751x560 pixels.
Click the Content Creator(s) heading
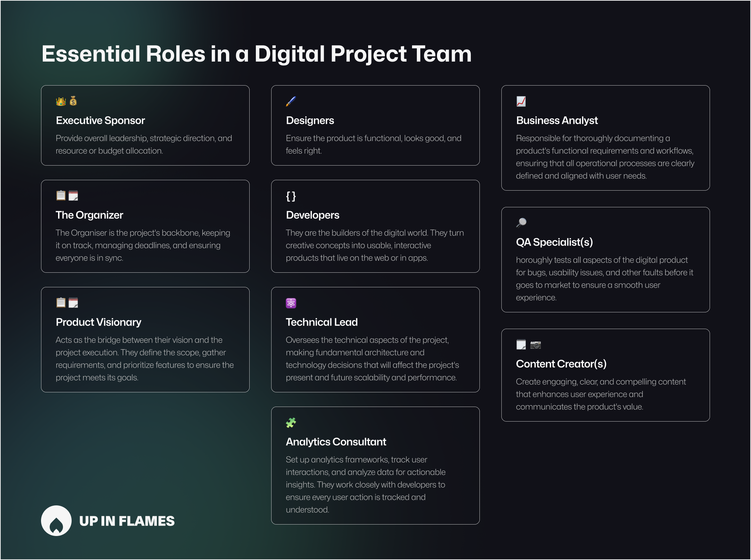[561, 364]
